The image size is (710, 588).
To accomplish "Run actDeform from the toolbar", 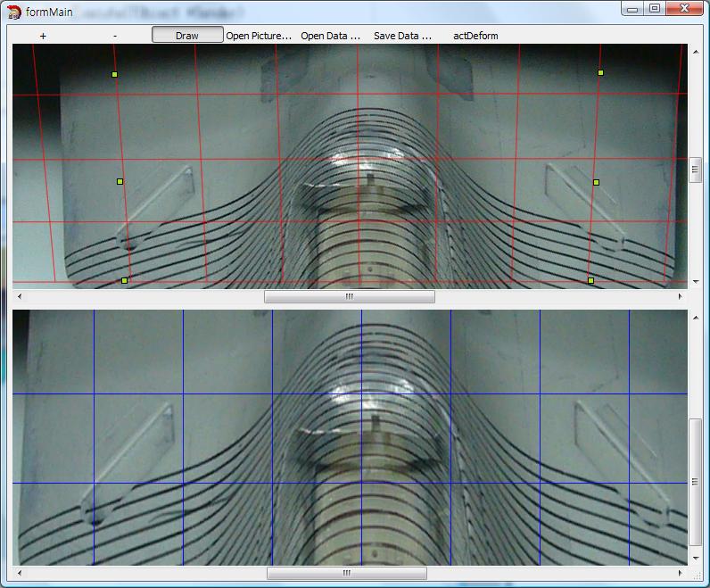I will click(x=475, y=36).
